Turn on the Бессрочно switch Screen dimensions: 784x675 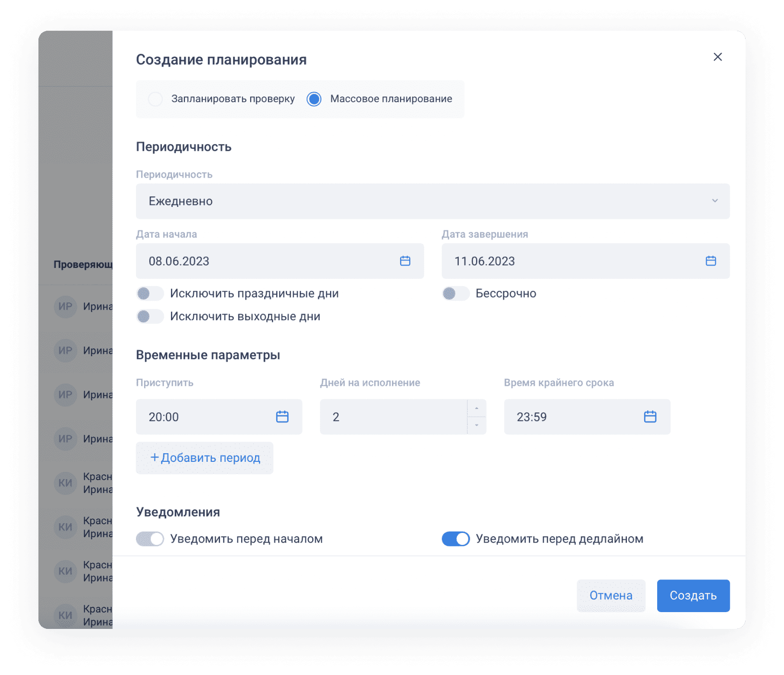point(455,293)
